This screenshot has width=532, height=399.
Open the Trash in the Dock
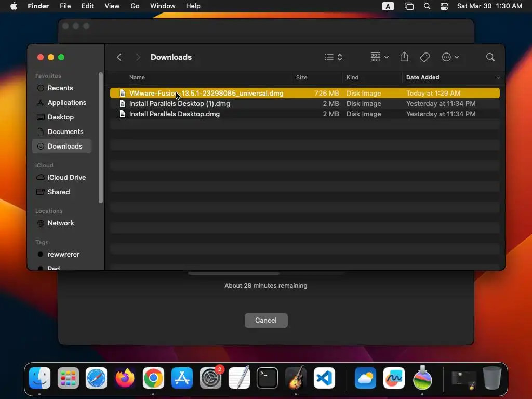click(492, 378)
